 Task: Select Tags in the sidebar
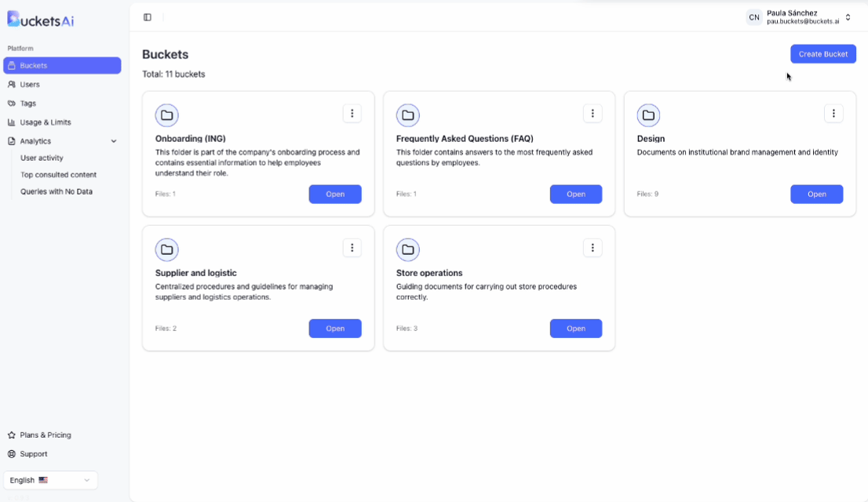tap(28, 104)
